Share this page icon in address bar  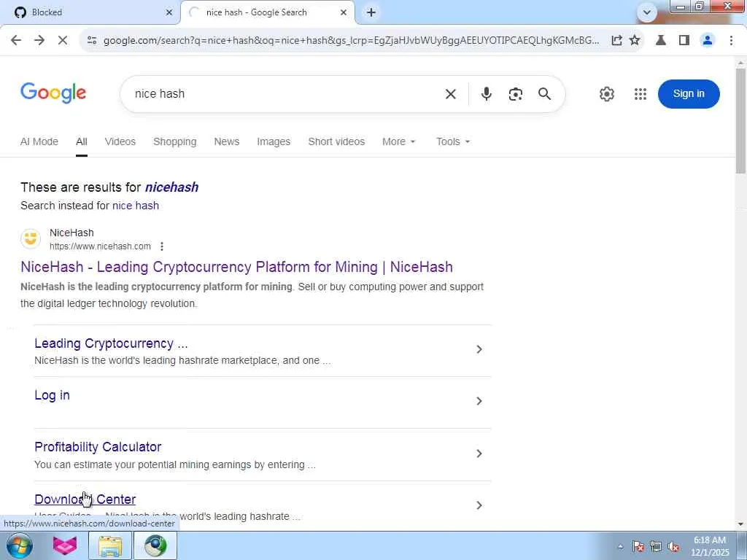pos(616,41)
